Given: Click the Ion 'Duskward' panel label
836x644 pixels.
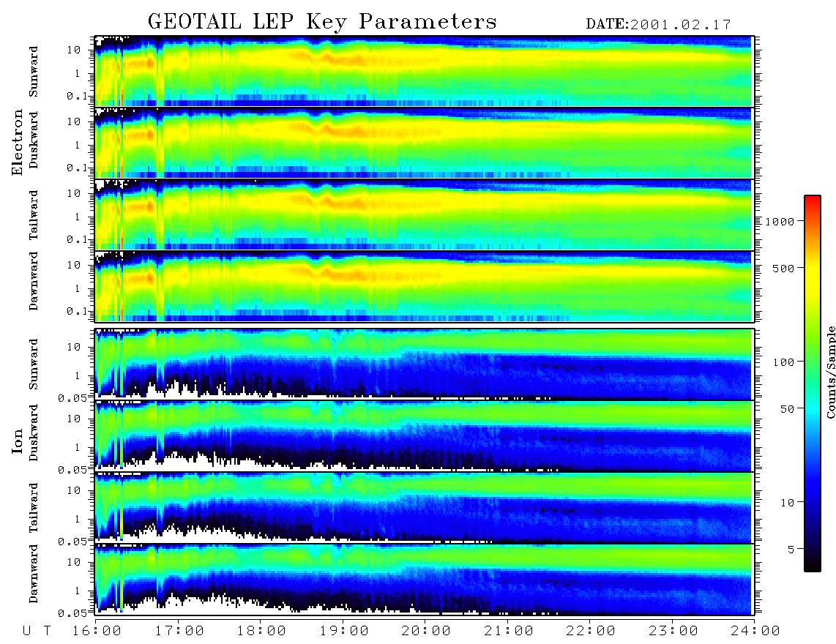Looking at the screenshot, I should pyautogui.click(x=34, y=433).
